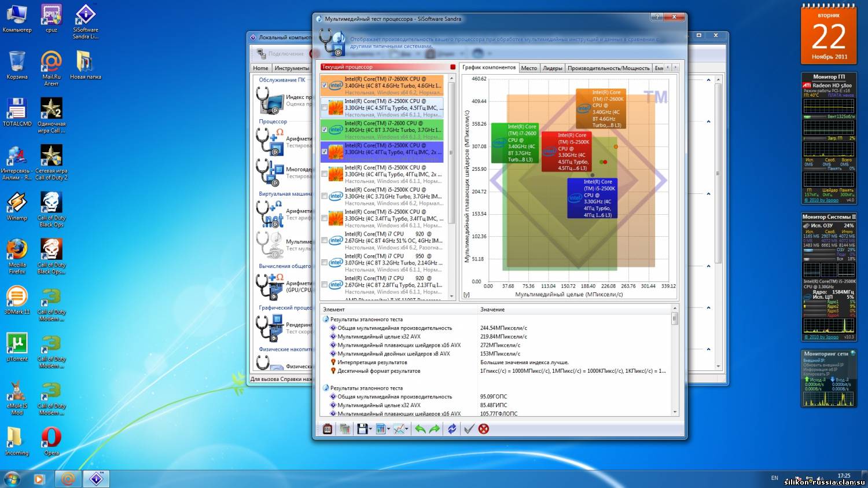Click the EN language indicator in the tray
This screenshot has width=868, height=488.
[x=774, y=478]
